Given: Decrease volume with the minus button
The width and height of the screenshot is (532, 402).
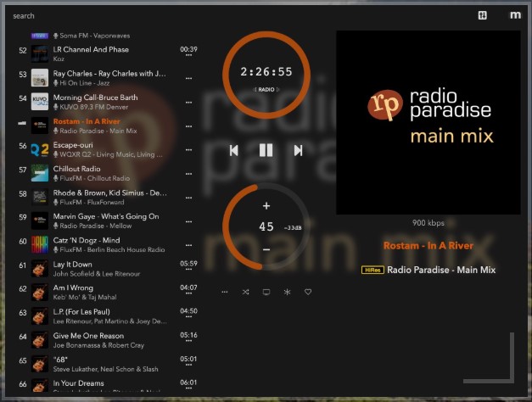Looking at the screenshot, I should (266, 249).
